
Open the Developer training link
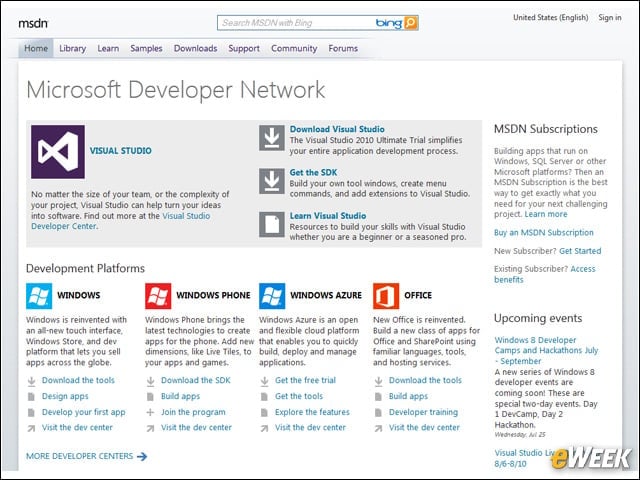(423, 412)
